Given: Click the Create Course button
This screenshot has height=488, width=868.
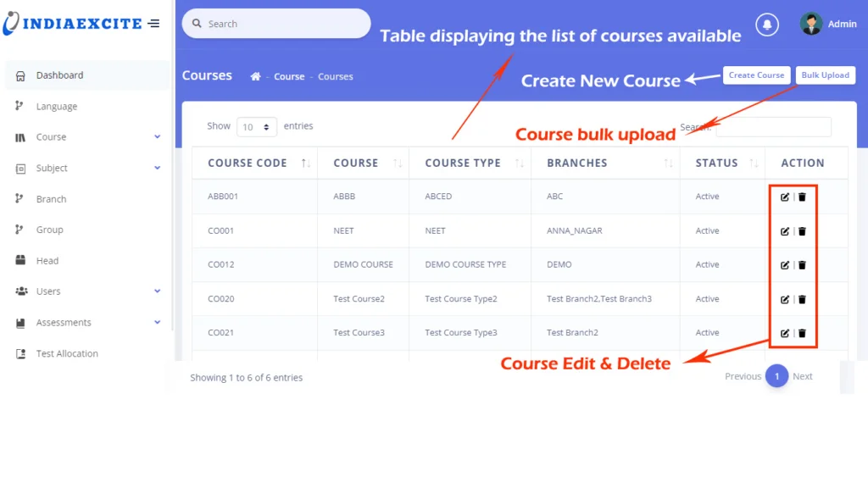Looking at the screenshot, I should (x=756, y=75).
